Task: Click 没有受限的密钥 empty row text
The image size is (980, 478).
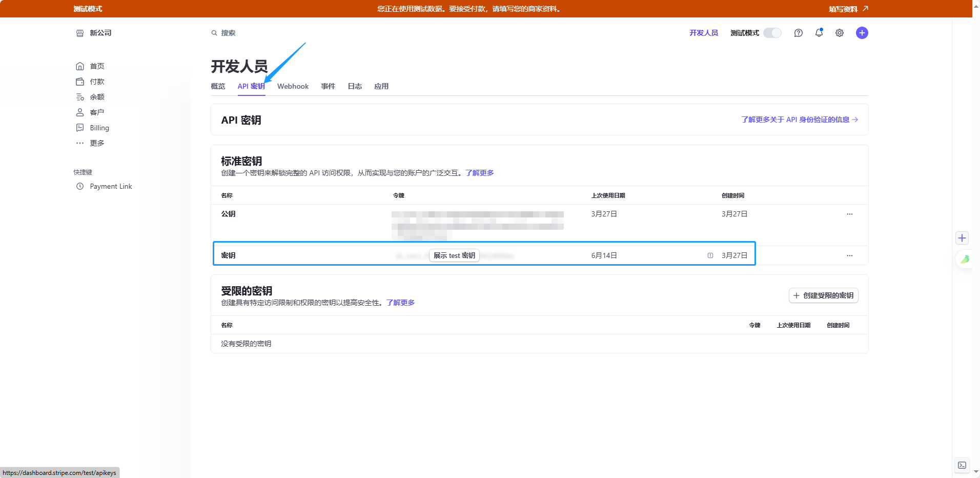Action: (246, 344)
